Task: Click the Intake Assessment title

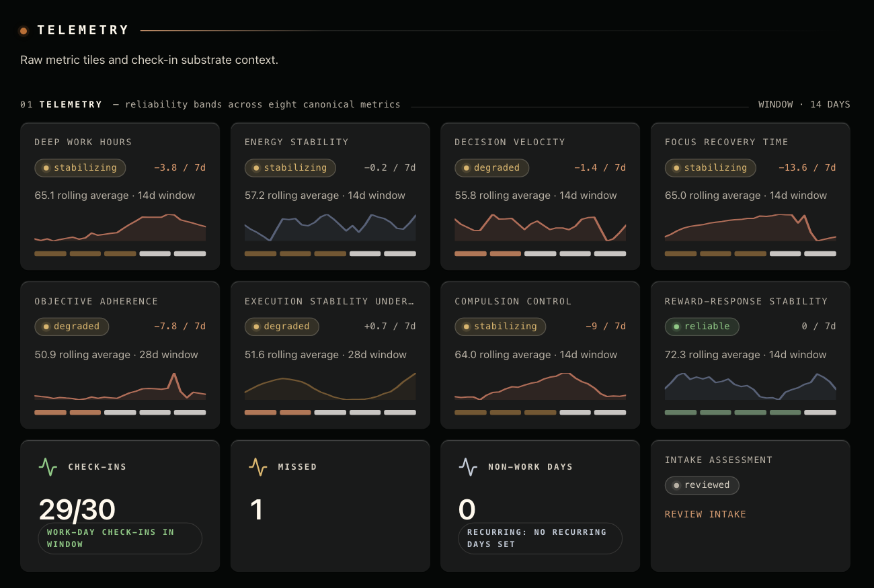Action: point(719,460)
